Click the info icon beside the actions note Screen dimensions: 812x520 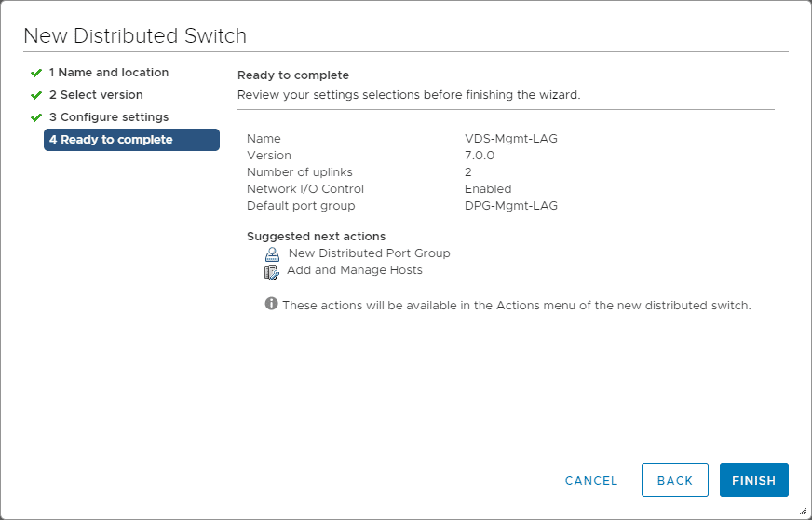point(272,304)
